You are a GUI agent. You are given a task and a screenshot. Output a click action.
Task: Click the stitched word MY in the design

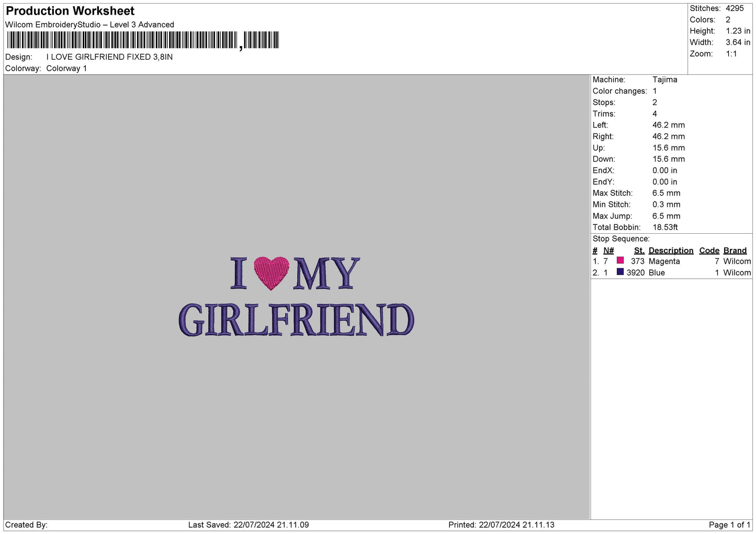click(326, 273)
